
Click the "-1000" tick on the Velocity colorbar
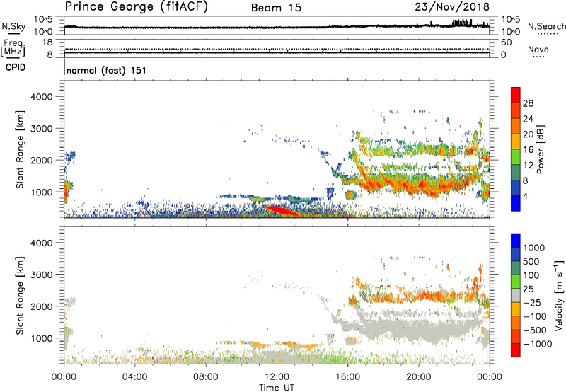(537, 344)
